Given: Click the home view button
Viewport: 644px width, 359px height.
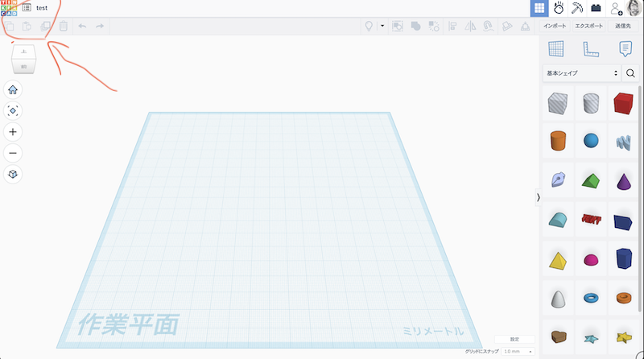Looking at the screenshot, I should 13,89.
